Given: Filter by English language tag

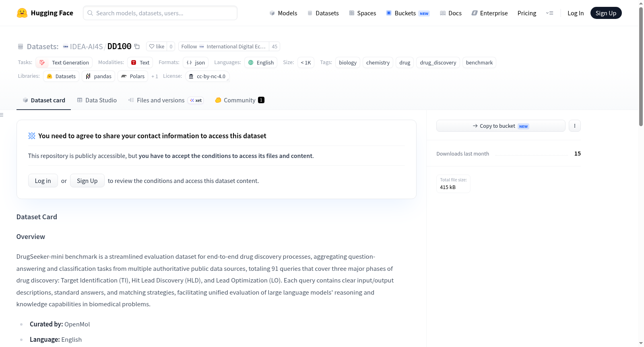Looking at the screenshot, I should (261, 62).
